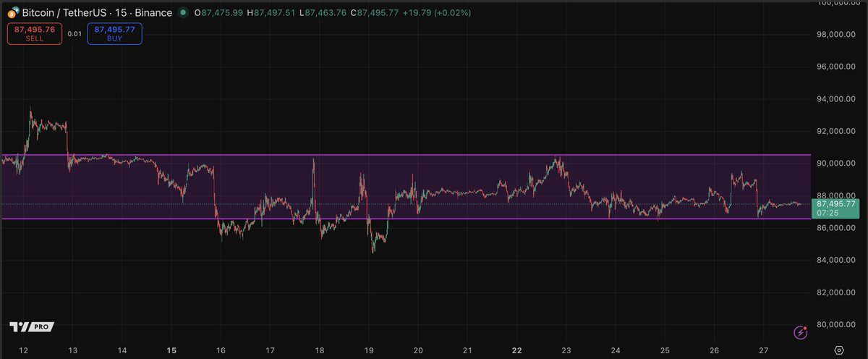This screenshot has width=868, height=359.
Task: Click the 82,000.00 price axis label
Action: tap(838, 292)
